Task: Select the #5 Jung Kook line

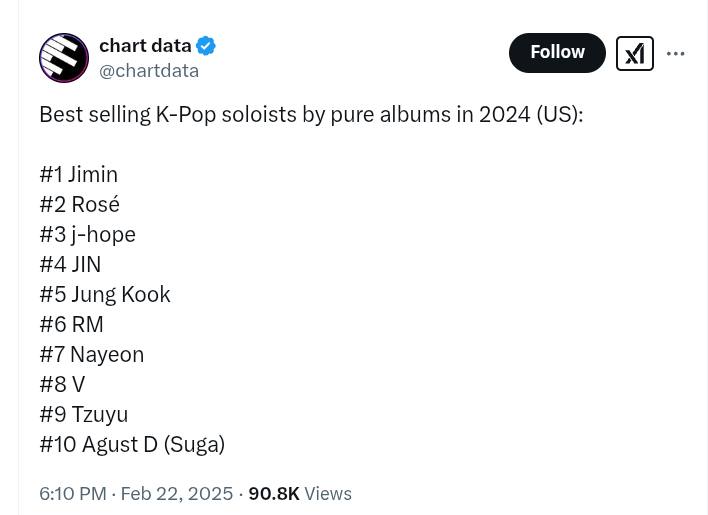Action: coord(105,294)
